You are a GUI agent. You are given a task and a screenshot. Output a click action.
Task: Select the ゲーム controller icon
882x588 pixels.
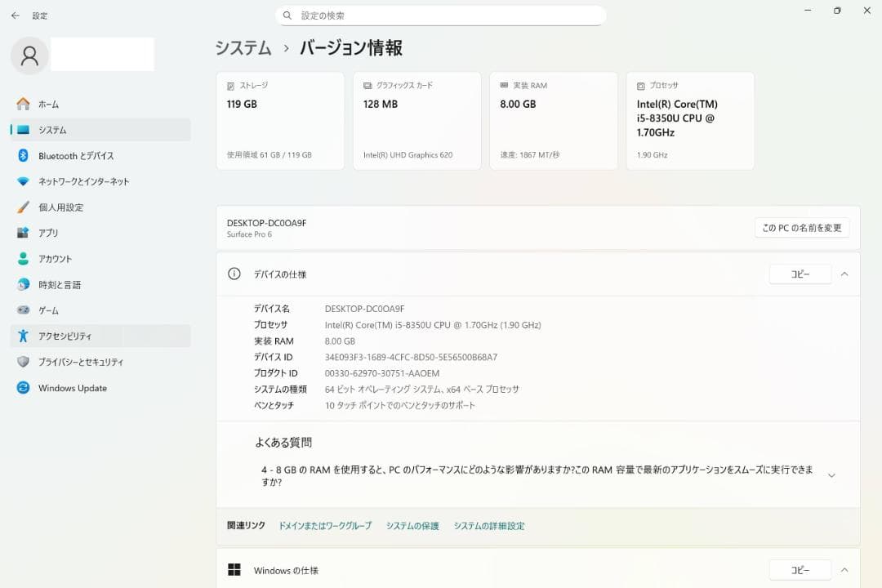pos(24,310)
